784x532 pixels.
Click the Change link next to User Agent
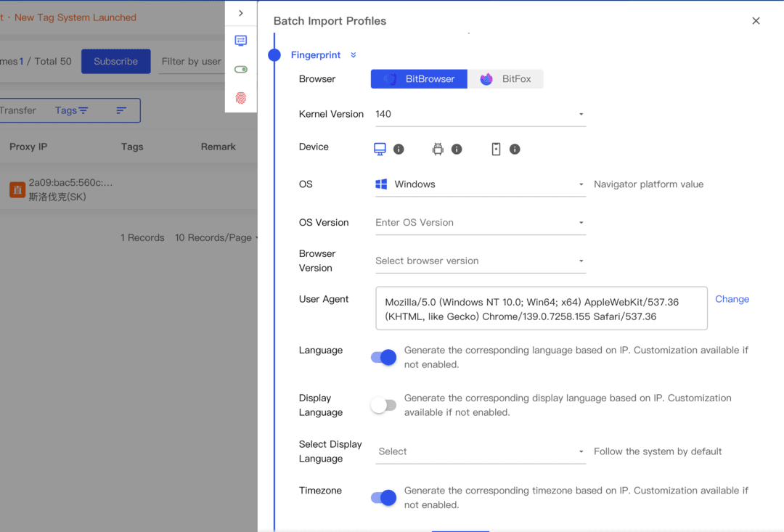pyautogui.click(x=732, y=299)
